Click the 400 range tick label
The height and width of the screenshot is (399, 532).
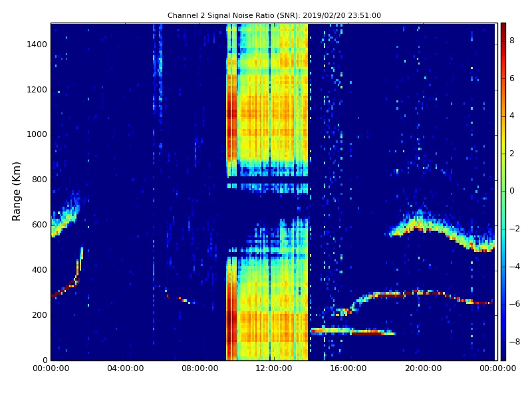[39, 270]
